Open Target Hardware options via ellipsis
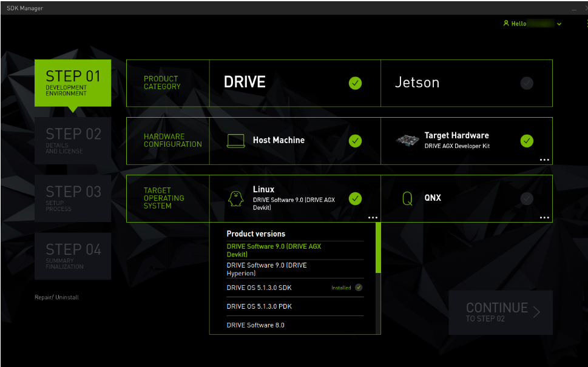 click(544, 159)
